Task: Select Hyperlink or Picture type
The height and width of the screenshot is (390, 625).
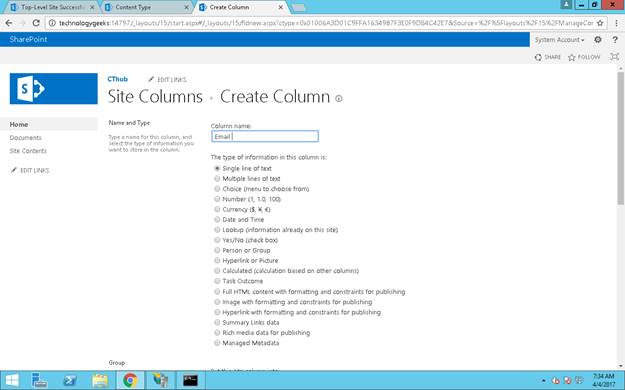Action: 217,260
